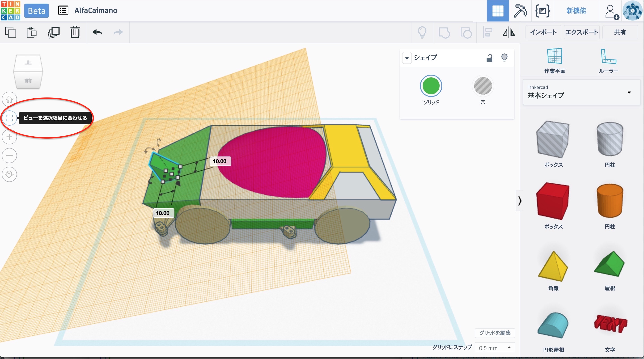Viewport: 644px width, 359px height.
Task: Click the undo arrow icon
Action: pos(97,32)
